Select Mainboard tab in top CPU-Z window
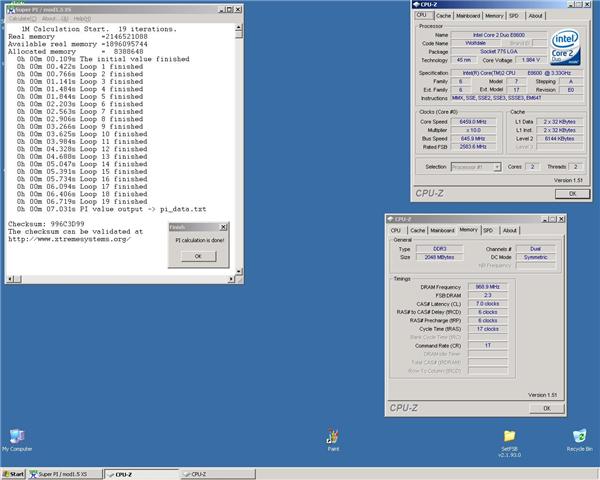 pyautogui.click(x=468, y=16)
